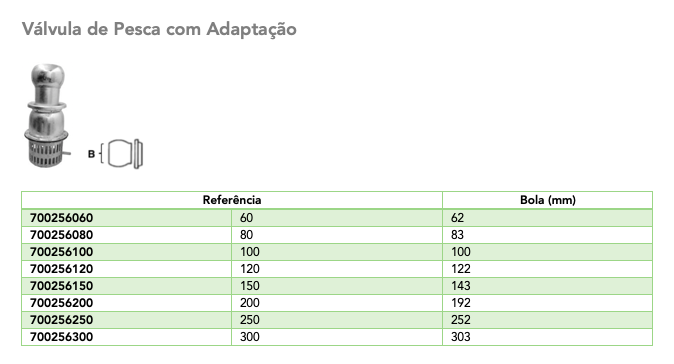The image size is (674, 364).
Task: Select reference 700256120
Action: 61,269
